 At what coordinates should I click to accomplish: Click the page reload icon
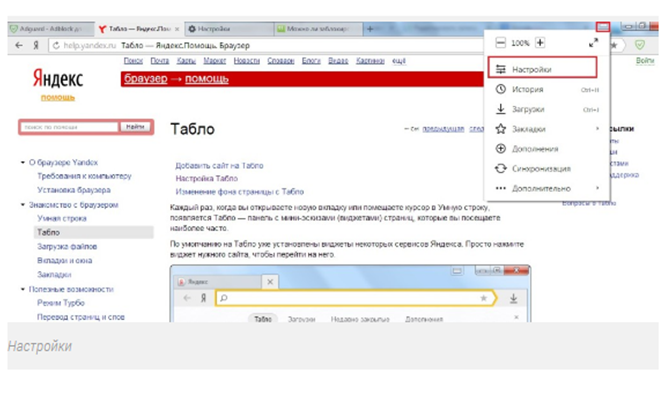(x=56, y=45)
